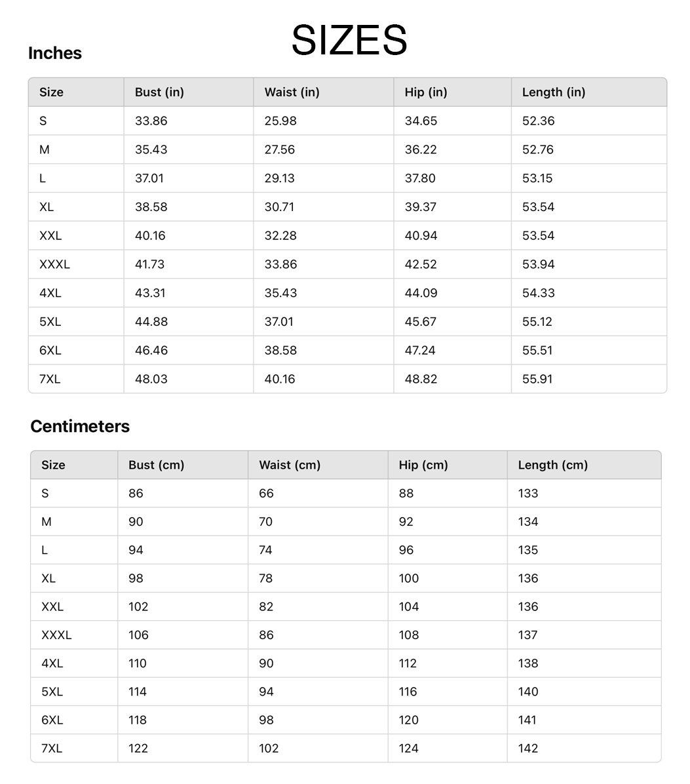The image size is (690, 784).
Task: Click bust value 110 for size 4XL
Action: (138, 663)
